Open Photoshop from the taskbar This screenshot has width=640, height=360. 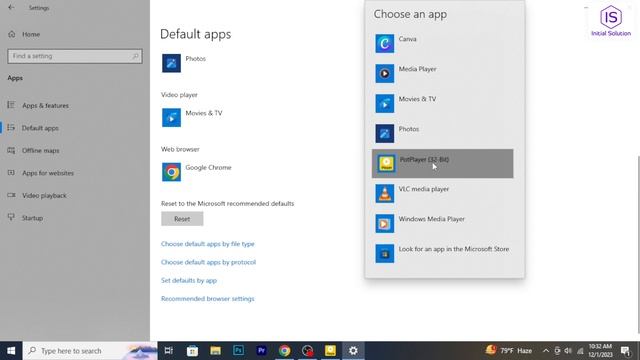pos(238,351)
